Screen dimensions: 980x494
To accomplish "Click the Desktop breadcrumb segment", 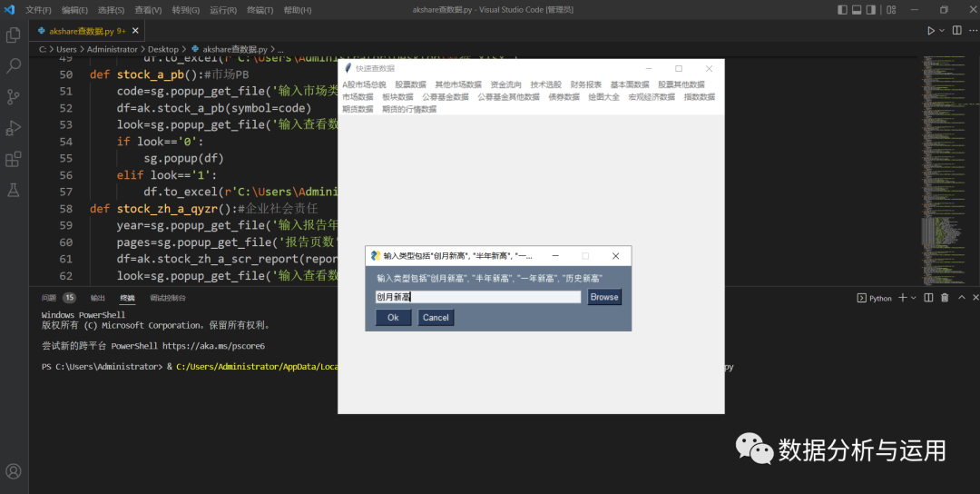I will [x=163, y=49].
